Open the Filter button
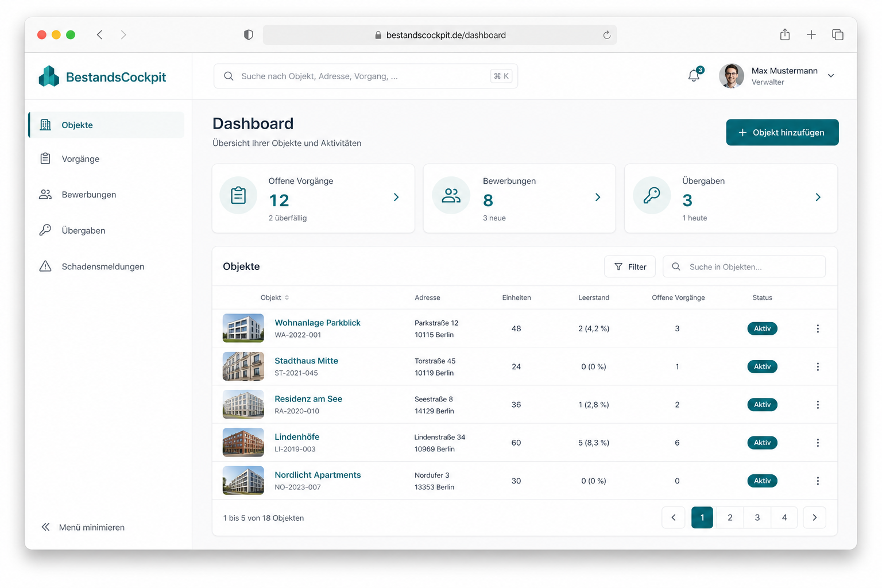The image size is (882, 588). [x=630, y=266]
